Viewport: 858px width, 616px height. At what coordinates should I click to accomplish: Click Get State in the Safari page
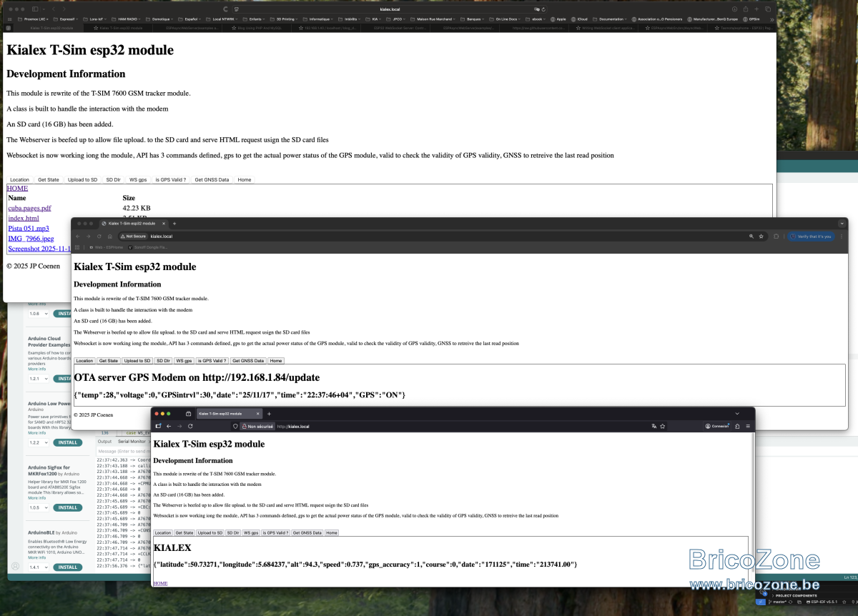[x=49, y=179]
